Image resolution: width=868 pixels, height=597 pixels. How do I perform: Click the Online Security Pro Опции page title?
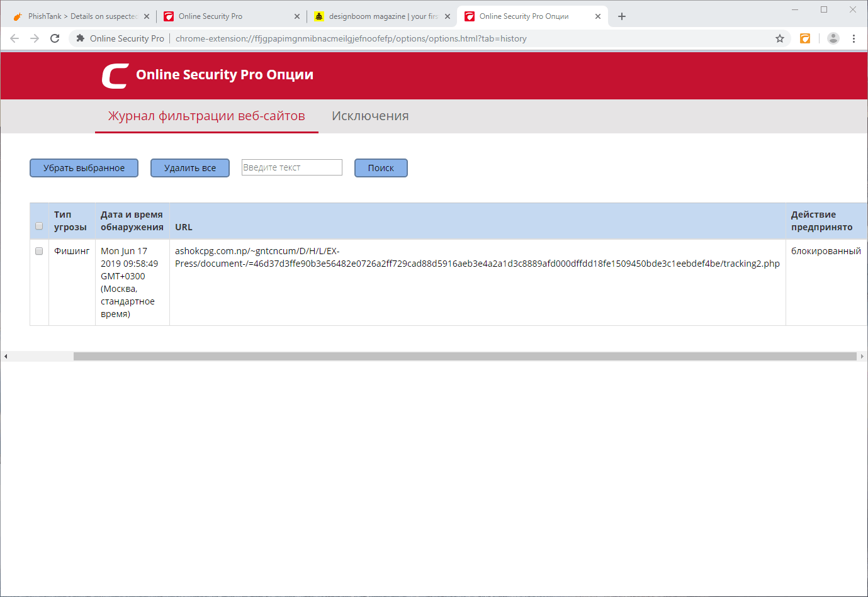225,75
